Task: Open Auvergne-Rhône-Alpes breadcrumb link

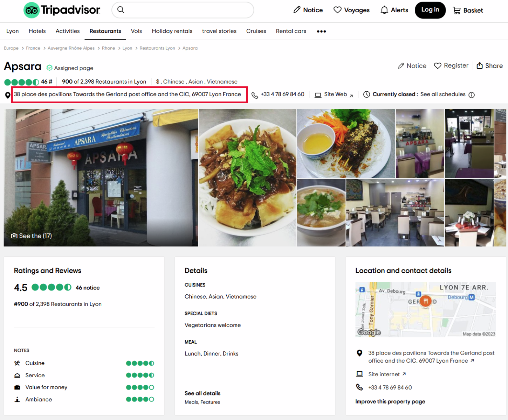Action: 71,48
